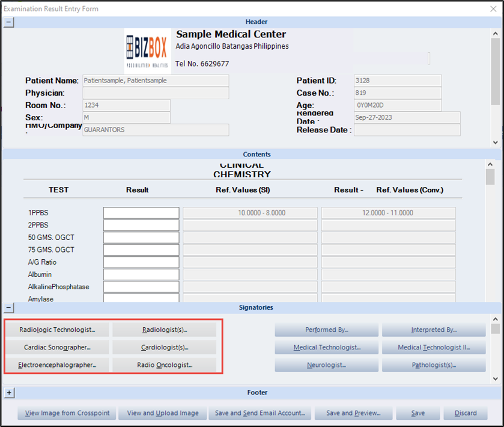
Task: Click the Header panel scroll up arrow
Action: [x=496, y=34]
